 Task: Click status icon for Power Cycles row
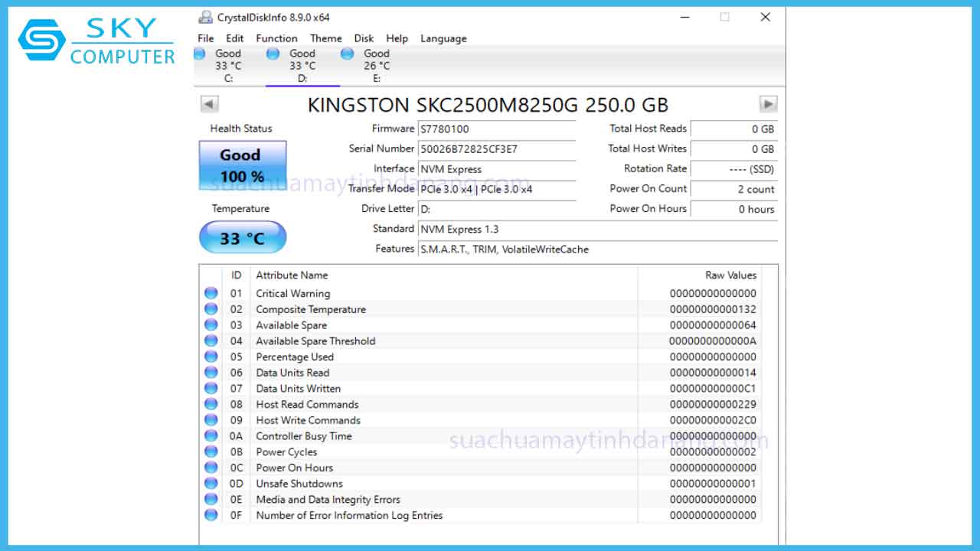tap(211, 452)
